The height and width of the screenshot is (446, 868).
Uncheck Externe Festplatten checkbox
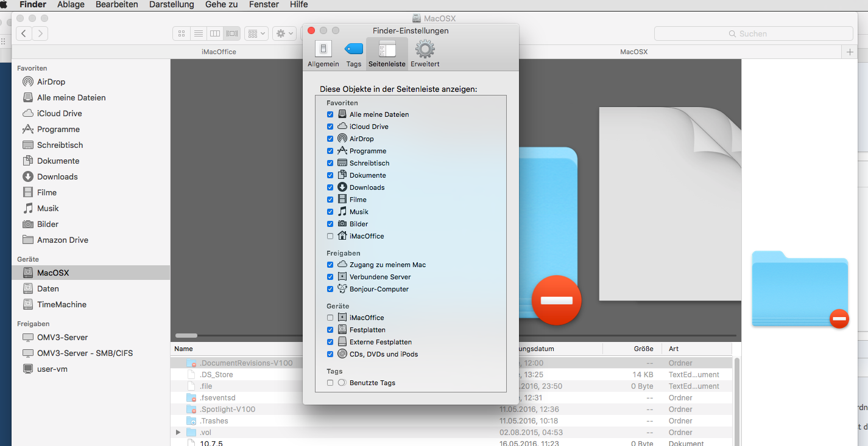tap(330, 342)
